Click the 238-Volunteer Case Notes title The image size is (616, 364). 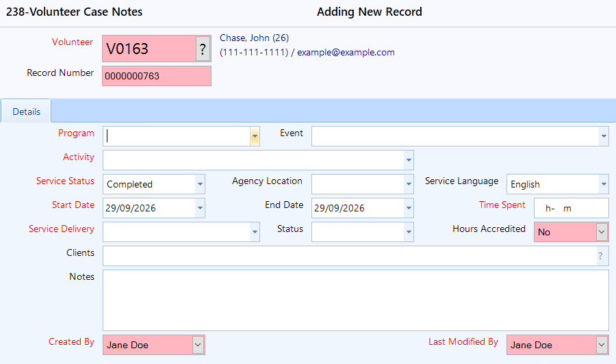74,12
